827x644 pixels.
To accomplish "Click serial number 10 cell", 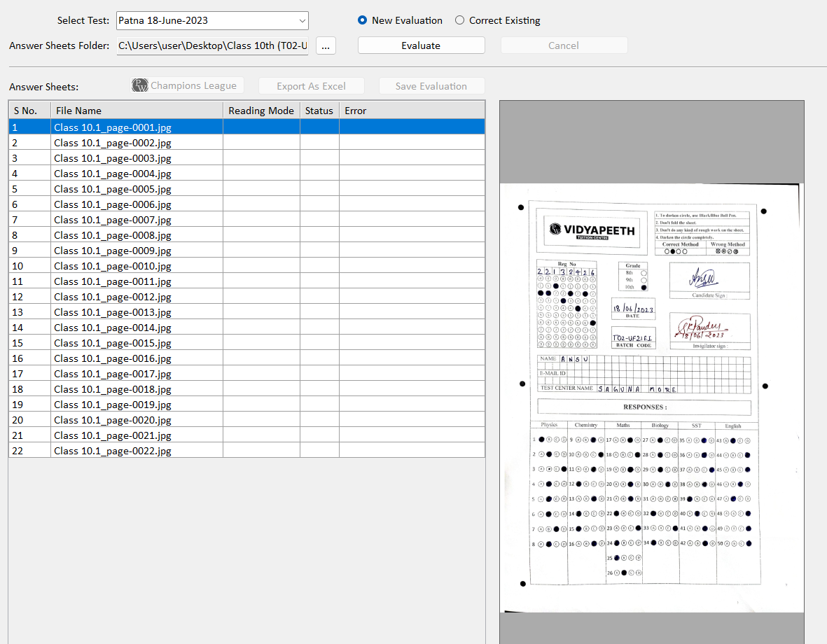I will pyautogui.click(x=29, y=266).
